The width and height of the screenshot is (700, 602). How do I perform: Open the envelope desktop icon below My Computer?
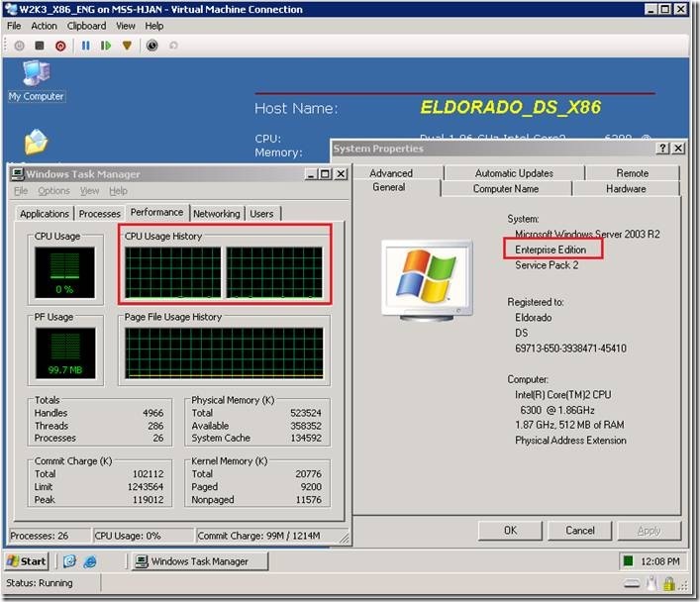pos(36,142)
